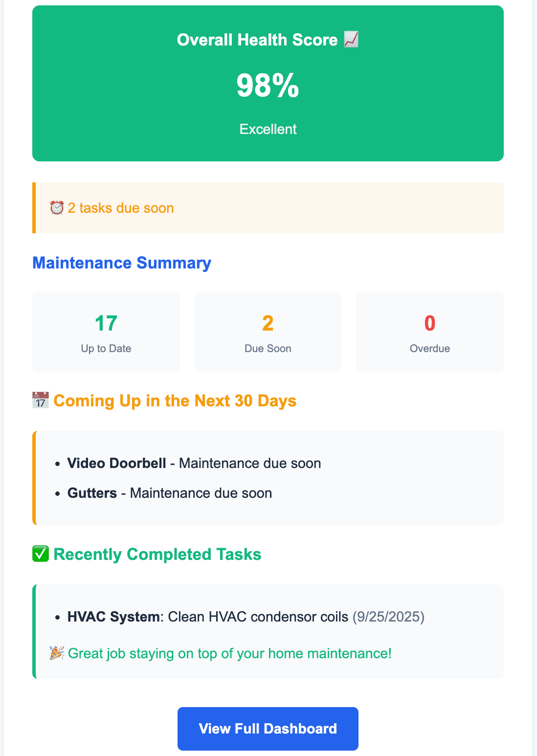This screenshot has width=537, height=756.
Task: Click the Excellent rating label
Action: [268, 129]
